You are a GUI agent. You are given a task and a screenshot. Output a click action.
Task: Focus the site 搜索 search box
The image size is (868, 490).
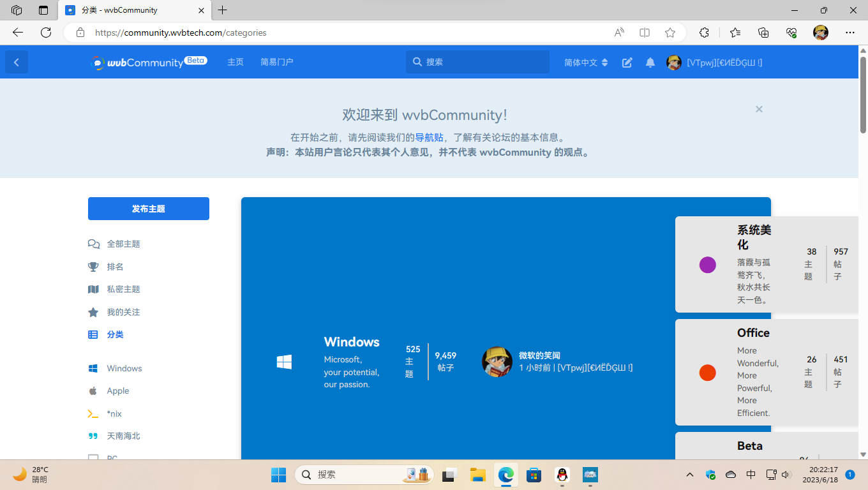[477, 62]
